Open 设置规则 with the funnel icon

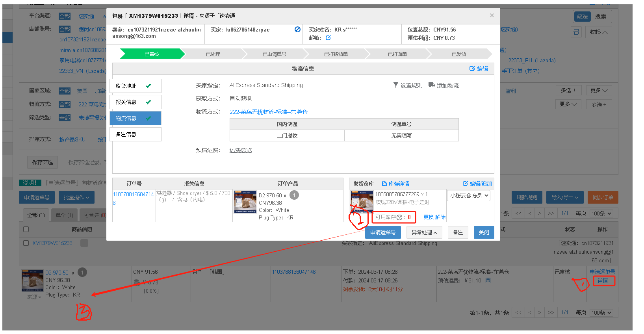(408, 85)
